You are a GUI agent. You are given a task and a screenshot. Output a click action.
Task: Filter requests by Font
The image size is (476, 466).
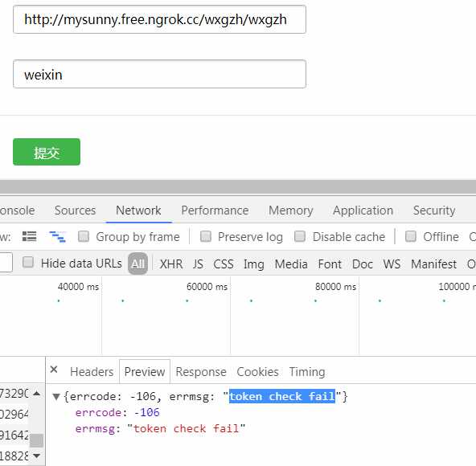pos(330,264)
